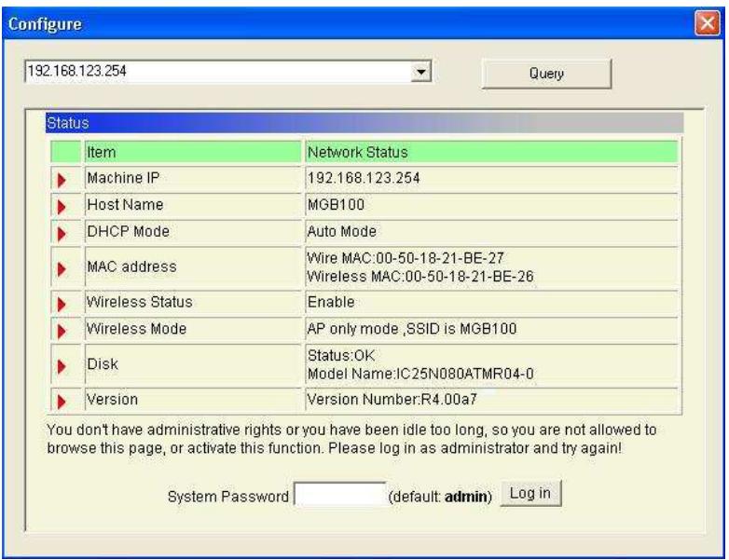Click the red arrow beside Wireless Status
729x560 pixels.
[x=61, y=305]
